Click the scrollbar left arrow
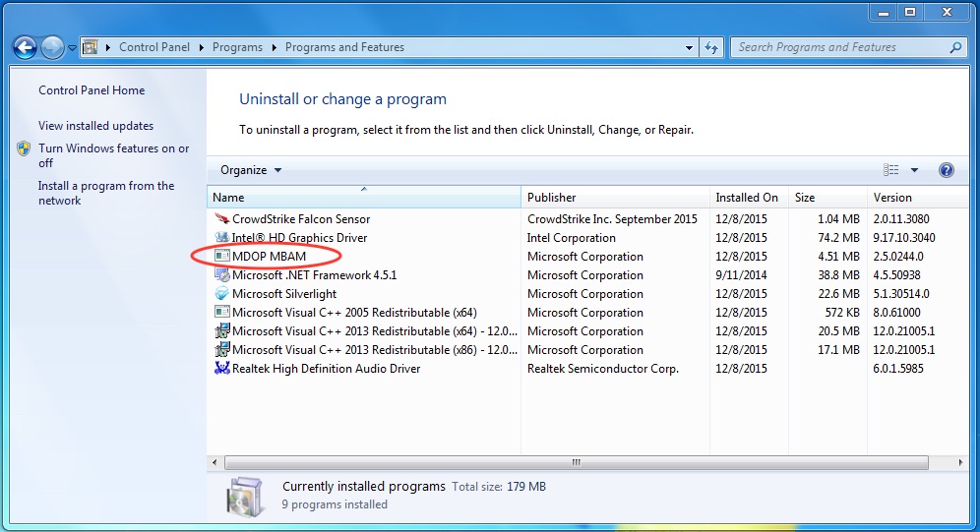The height and width of the screenshot is (532, 980). pos(215,463)
